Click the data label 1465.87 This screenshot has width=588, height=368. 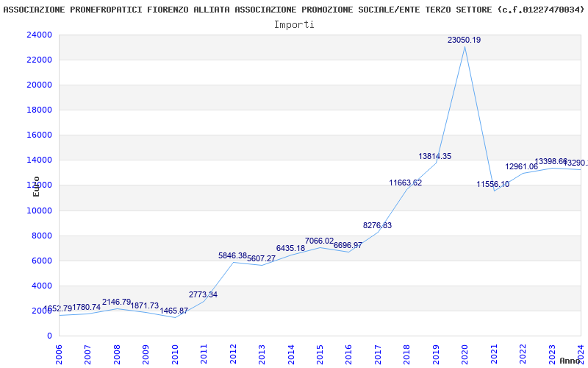(173, 311)
